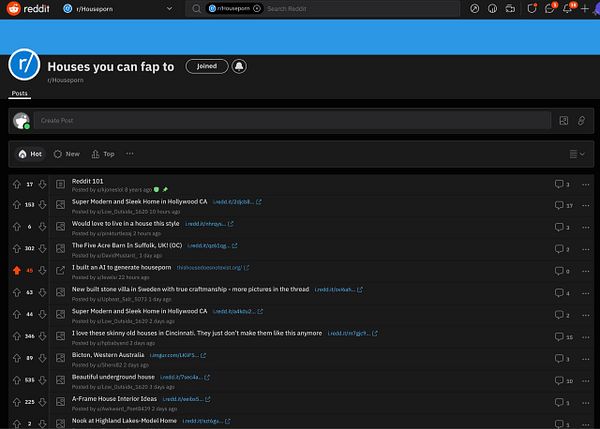
Task: Open the Chat messages icon
Action: 549,8
